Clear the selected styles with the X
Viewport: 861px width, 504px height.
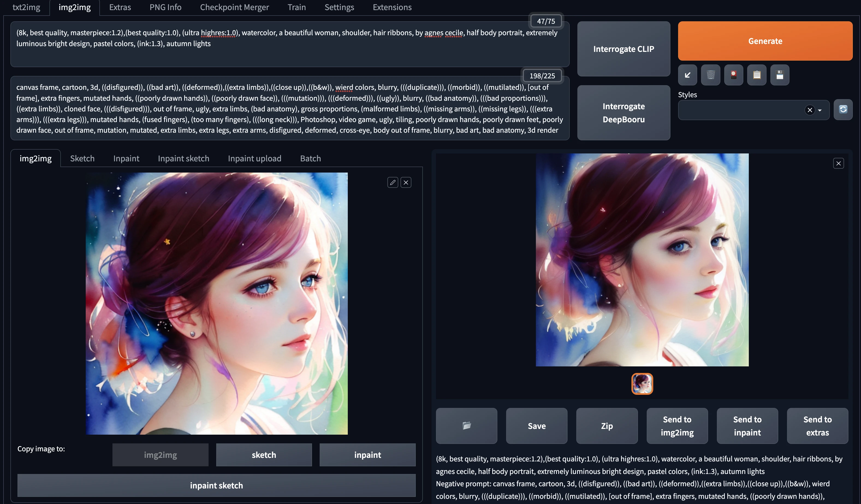tap(810, 110)
